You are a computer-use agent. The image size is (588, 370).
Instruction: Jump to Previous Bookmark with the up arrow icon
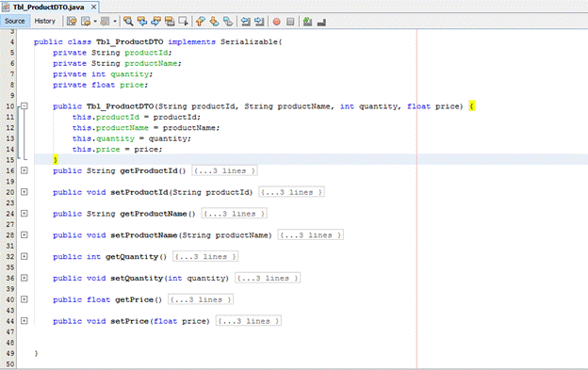201,22
